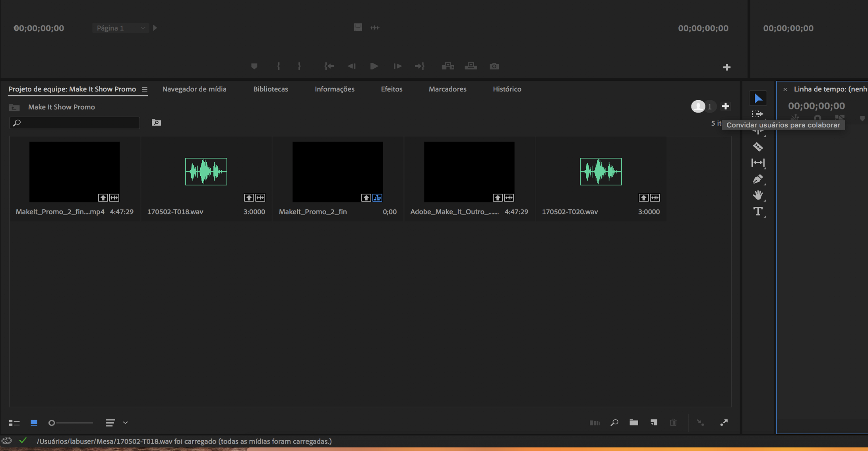
Task: Select the Type tool
Action: [x=758, y=211]
